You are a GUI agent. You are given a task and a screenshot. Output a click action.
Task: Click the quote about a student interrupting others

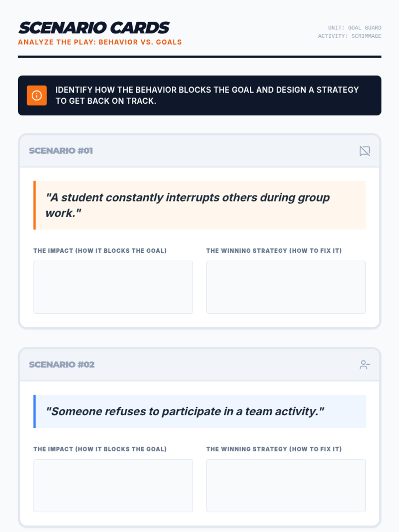click(188, 205)
